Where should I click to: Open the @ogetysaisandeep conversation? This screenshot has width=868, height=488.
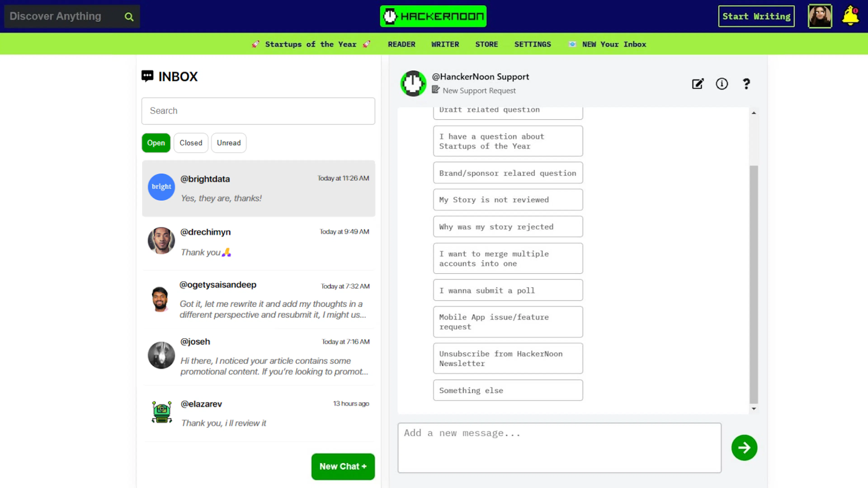(258, 299)
